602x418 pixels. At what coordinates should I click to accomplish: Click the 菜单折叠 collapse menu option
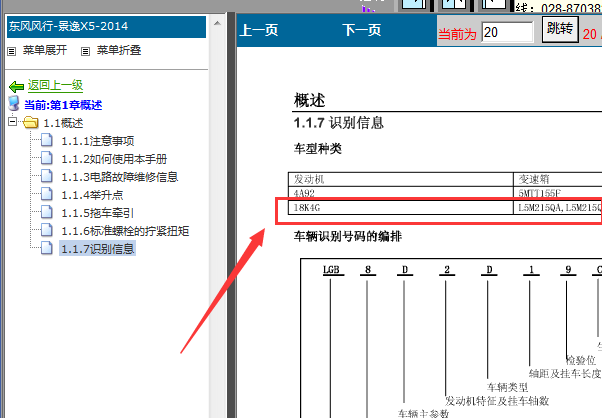[x=119, y=50]
